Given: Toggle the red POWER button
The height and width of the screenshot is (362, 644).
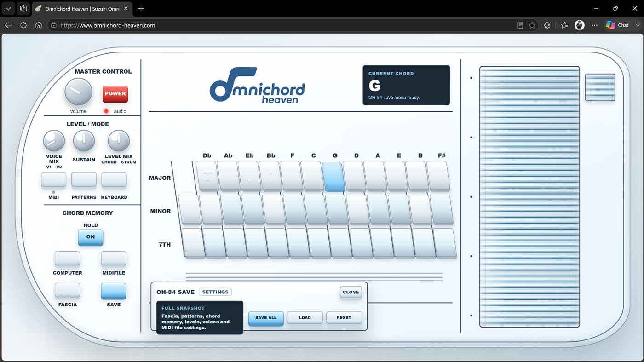Looking at the screenshot, I should (115, 94).
